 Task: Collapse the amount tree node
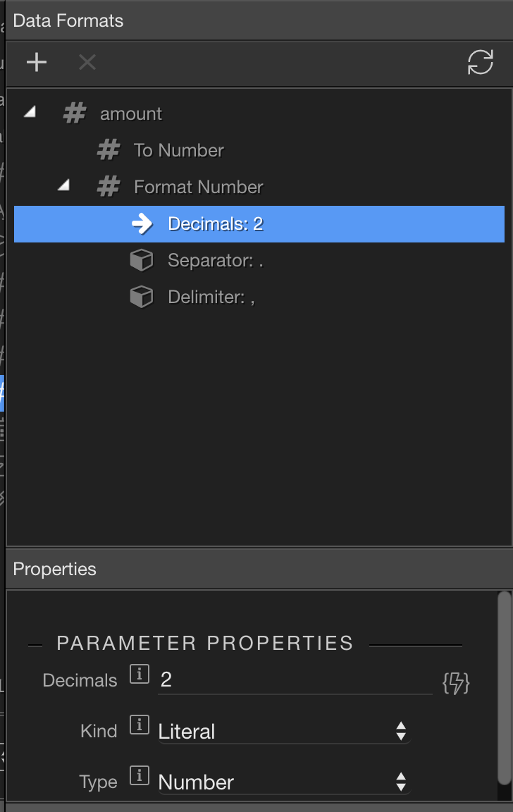(x=30, y=111)
